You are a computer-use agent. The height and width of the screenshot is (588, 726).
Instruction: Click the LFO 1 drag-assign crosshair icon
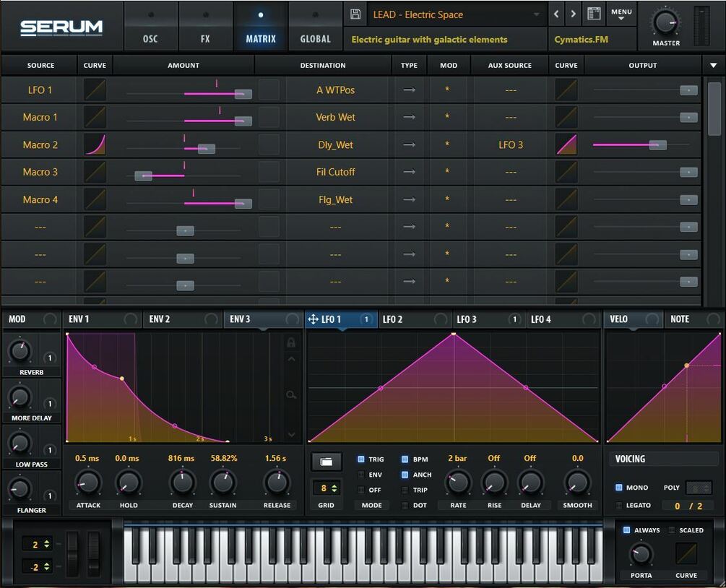point(313,319)
